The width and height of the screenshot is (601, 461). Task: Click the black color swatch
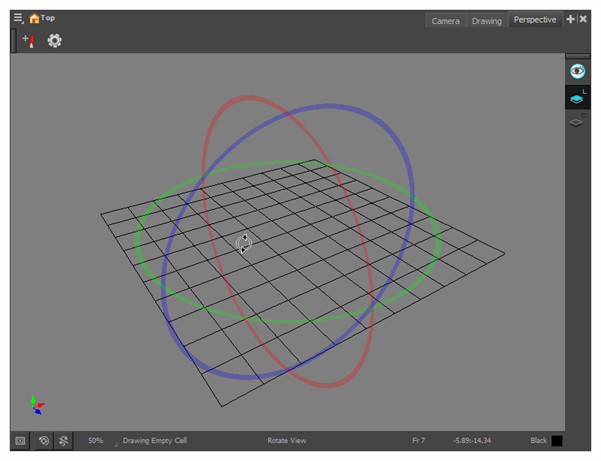(x=557, y=440)
